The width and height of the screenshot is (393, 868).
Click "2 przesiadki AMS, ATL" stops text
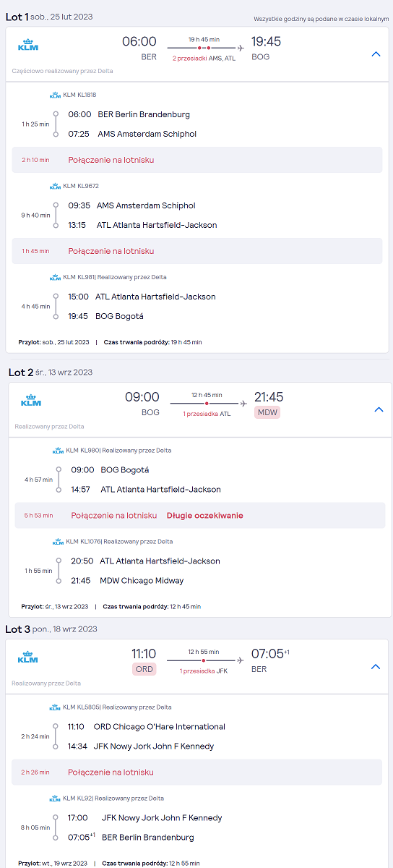204,58
